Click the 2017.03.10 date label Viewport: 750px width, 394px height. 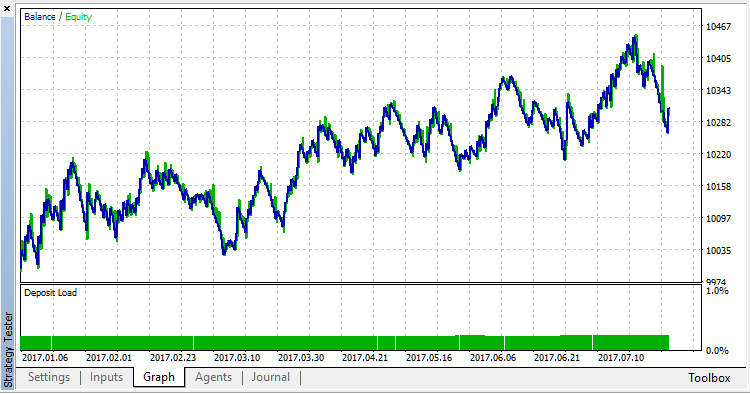tap(237, 358)
